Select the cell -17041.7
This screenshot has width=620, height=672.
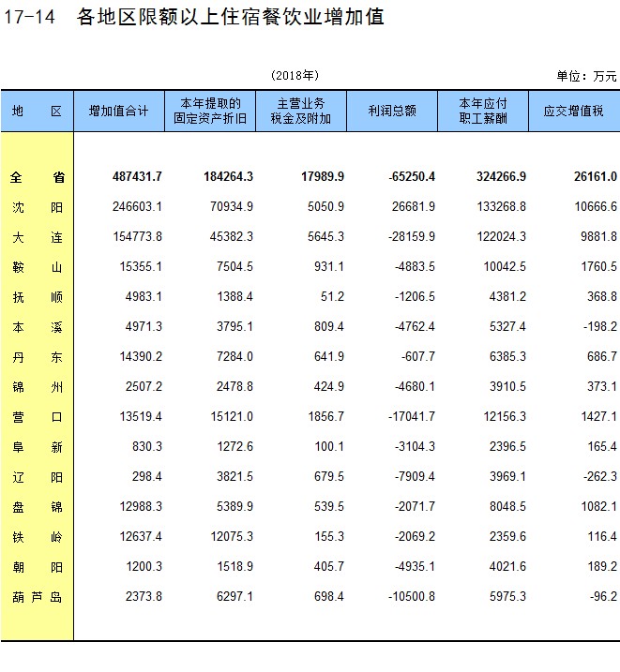pyautogui.click(x=412, y=416)
